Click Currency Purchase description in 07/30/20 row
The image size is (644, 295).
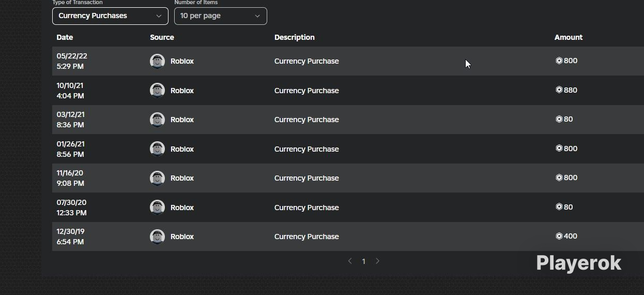point(306,208)
